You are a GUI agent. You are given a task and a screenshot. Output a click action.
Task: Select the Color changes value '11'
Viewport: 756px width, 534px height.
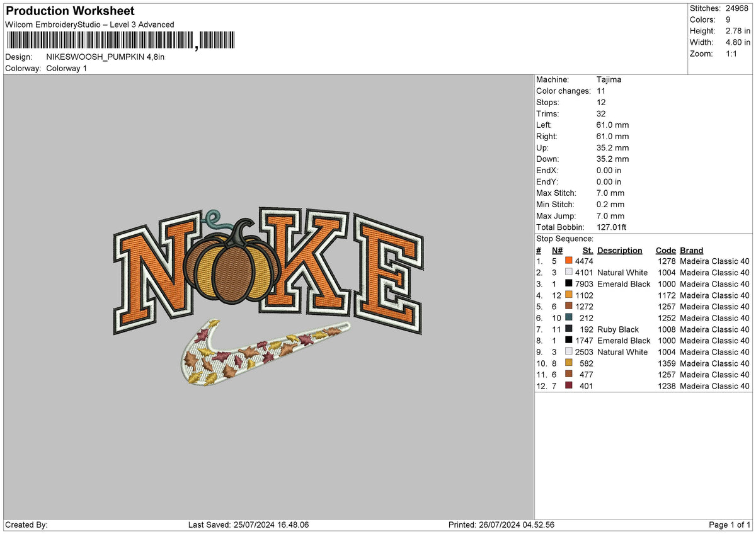coord(601,91)
